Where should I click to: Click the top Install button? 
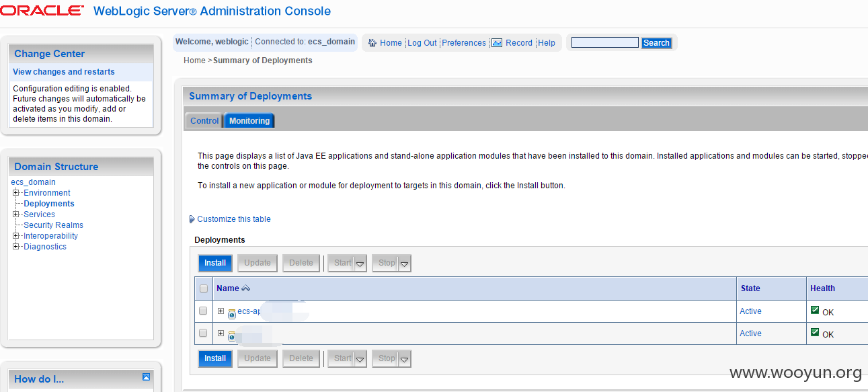[215, 263]
